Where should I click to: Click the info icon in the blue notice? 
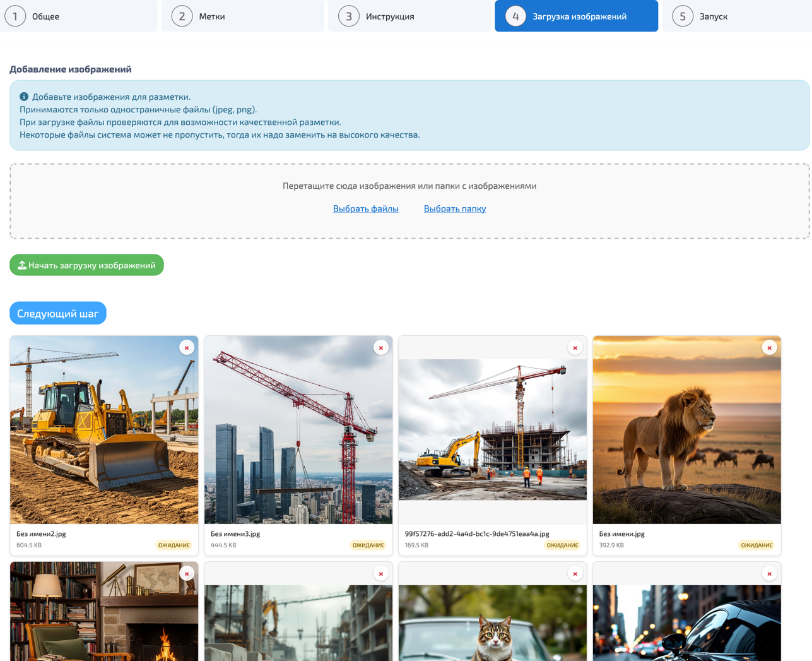tap(24, 97)
